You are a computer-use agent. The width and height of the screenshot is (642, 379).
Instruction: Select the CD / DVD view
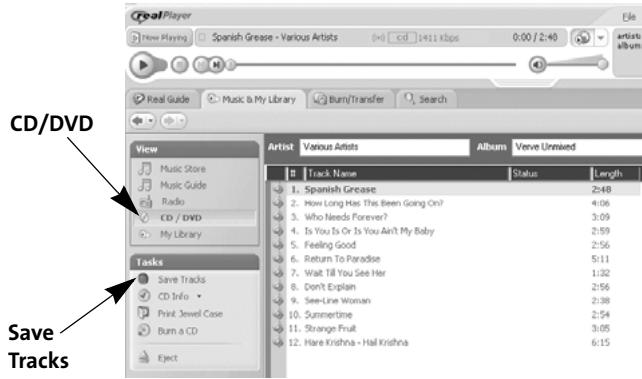coord(195,218)
